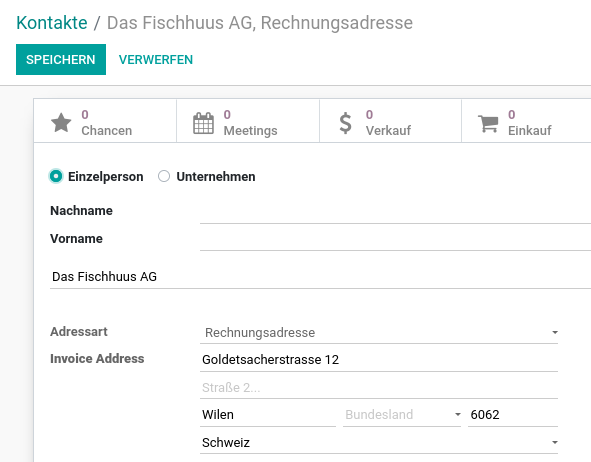Viewport: 591px width, 462px height.
Task: Go back to Kontakte via breadcrumb
Action: pos(52,23)
